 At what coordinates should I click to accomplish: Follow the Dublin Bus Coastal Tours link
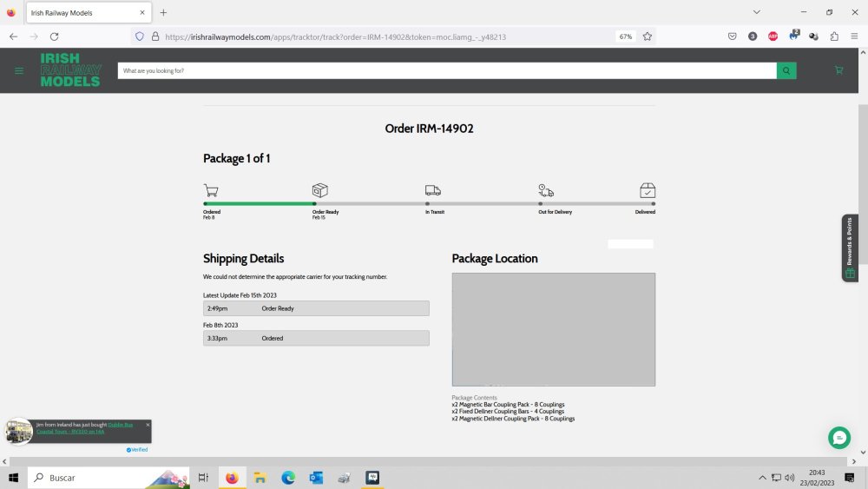point(120,425)
